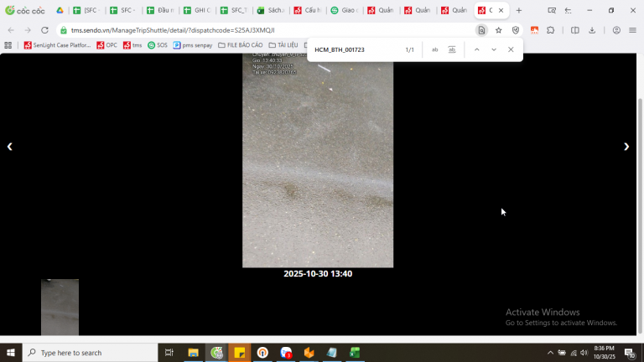This screenshot has height=362, width=644.
Task: Open the SOS bookmark
Action: [x=158, y=45]
